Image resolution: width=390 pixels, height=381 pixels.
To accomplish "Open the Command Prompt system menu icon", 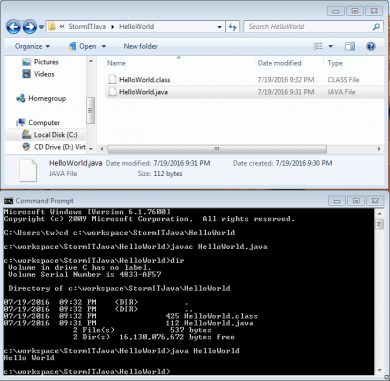I will tap(8, 201).
